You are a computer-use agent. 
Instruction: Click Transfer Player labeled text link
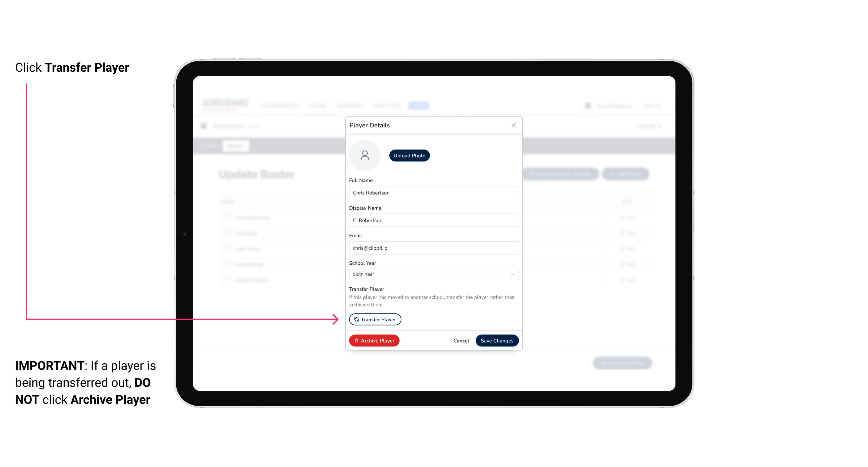pyautogui.click(x=375, y=319)
